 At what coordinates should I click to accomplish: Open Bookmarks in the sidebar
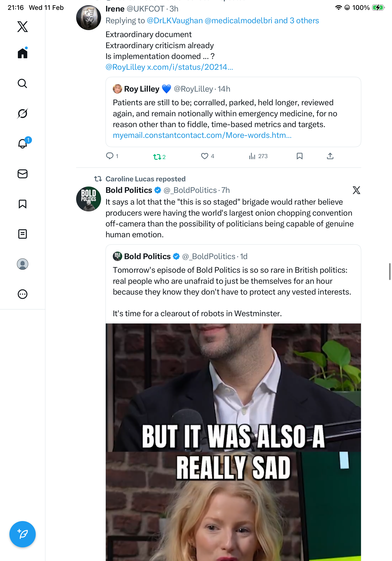pos(23,204)
